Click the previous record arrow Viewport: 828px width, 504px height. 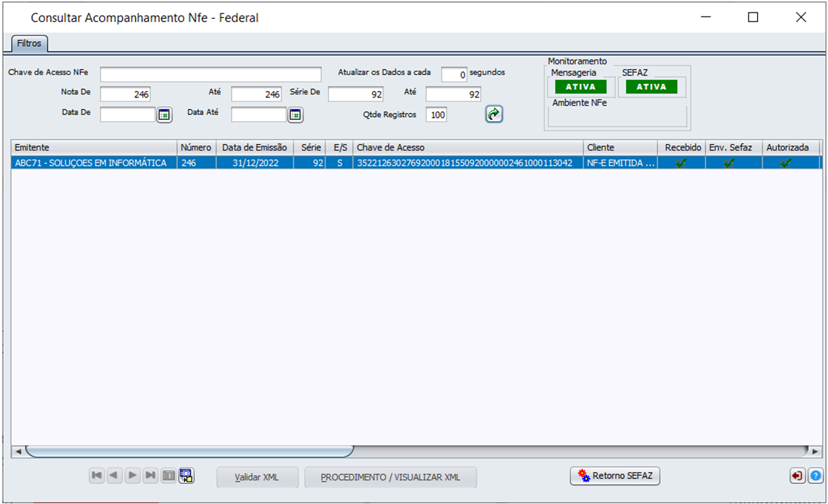point(114,476)
